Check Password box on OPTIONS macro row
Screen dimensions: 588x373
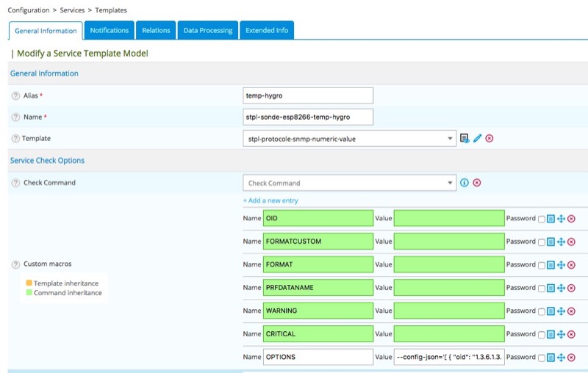pyautogui.click(x=542, y=358)
